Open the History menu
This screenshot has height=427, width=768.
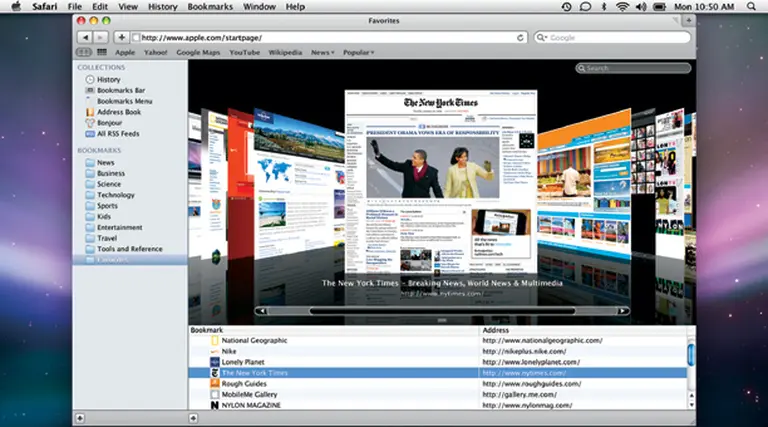163,7
